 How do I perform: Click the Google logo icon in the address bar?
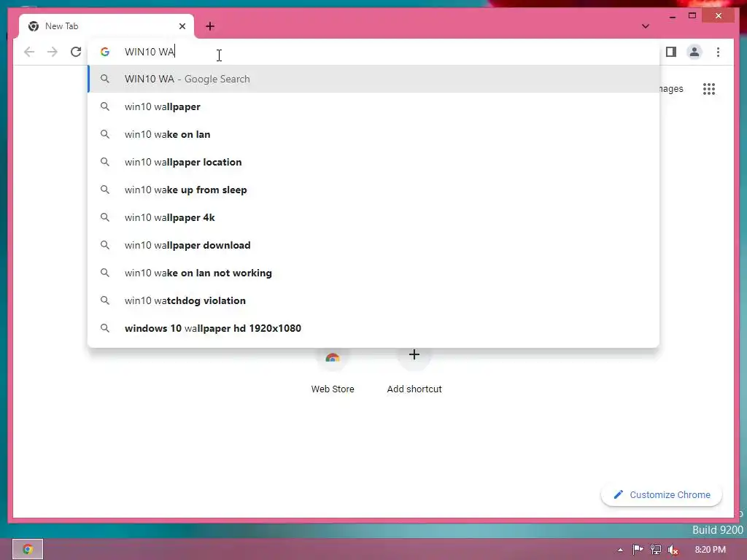[x=105, y=52]
